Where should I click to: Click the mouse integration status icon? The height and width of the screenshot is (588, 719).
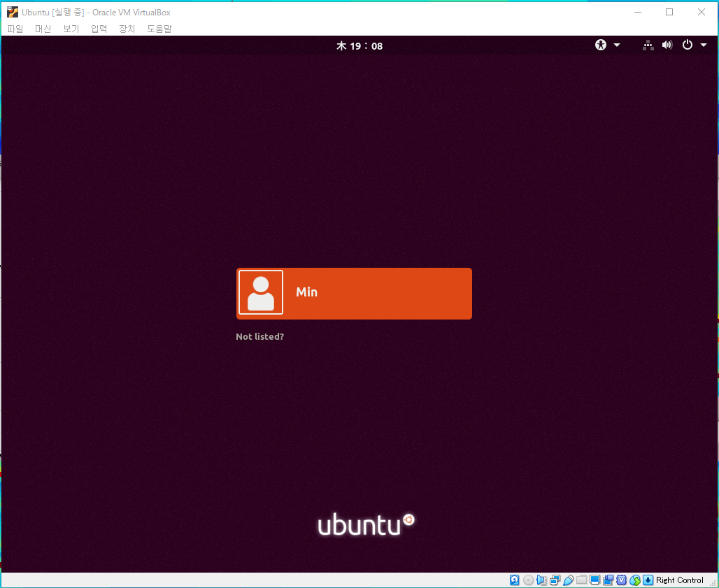tap(634, 580)
